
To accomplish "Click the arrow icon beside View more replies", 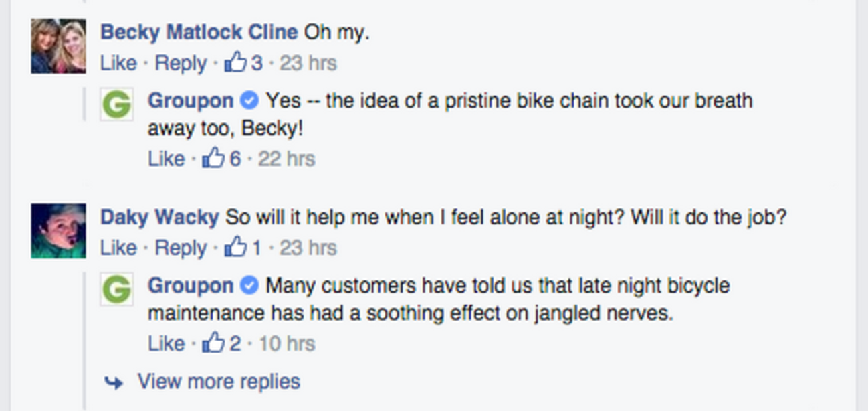I will [114, 382].
